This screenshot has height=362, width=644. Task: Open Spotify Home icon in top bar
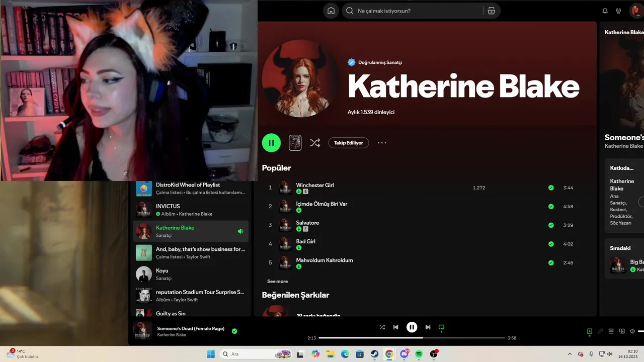pyautogui.click(x=331, y=11)
